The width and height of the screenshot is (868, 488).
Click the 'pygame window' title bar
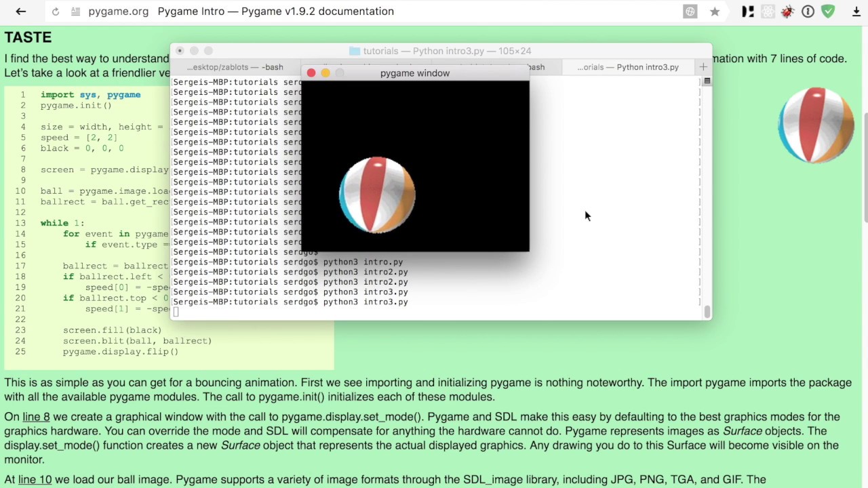click(415, 73)
